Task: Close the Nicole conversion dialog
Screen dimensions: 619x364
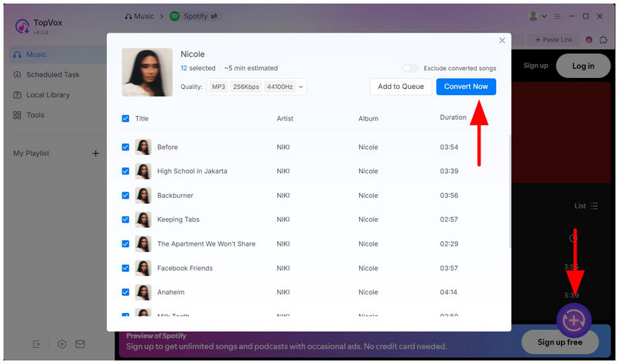Action: pos(501,40)
